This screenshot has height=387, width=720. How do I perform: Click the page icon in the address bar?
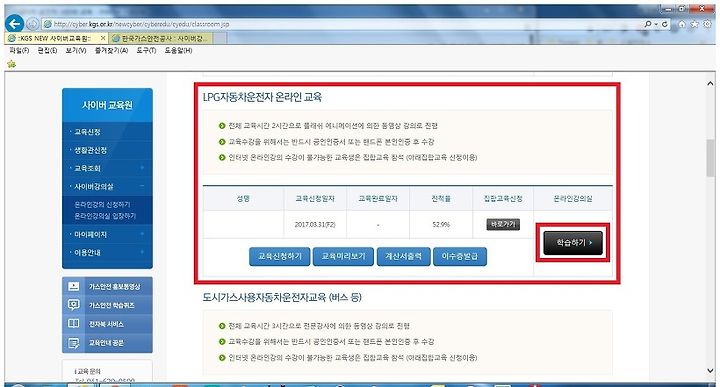click(x=47, y=24)
